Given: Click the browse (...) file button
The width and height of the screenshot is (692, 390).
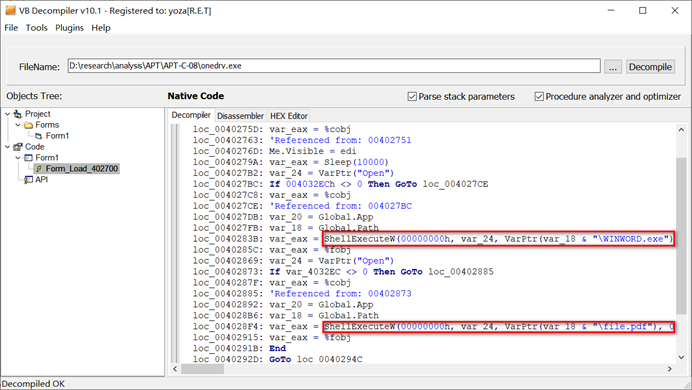Looking at the screenshot, I should pos(613,67).
